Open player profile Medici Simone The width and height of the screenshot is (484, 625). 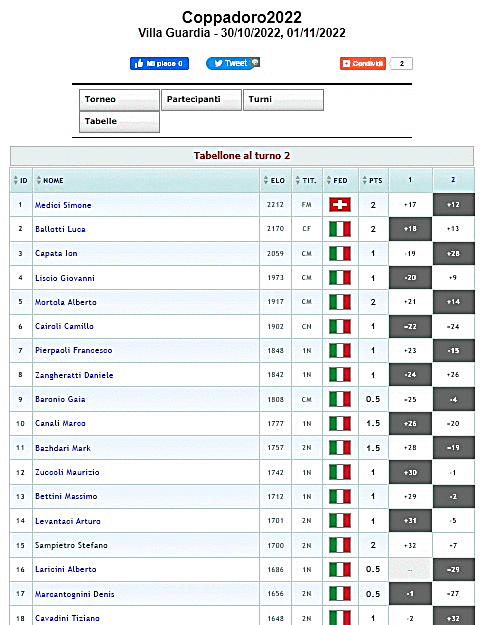pos(63,205)
